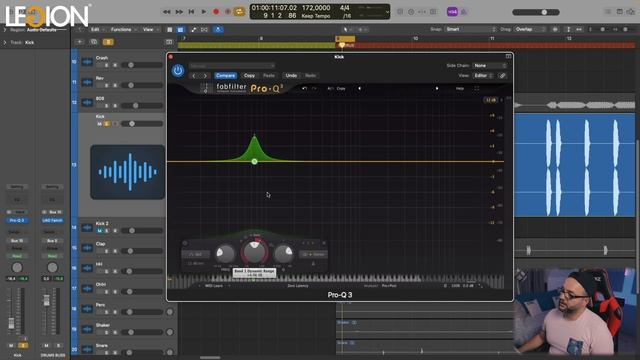
Task: Mute the Kick 2 track
Action: coord(99,231)
